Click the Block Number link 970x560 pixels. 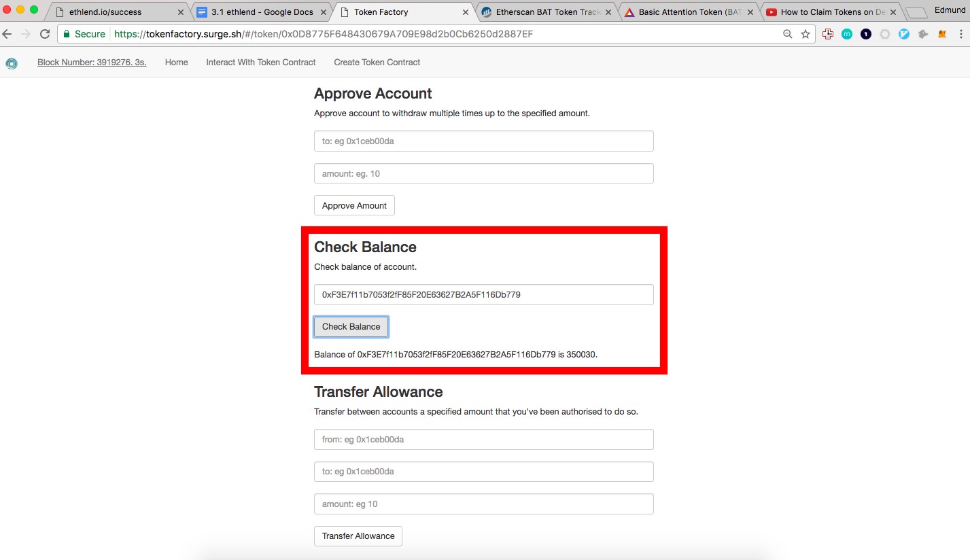point(92,62)
